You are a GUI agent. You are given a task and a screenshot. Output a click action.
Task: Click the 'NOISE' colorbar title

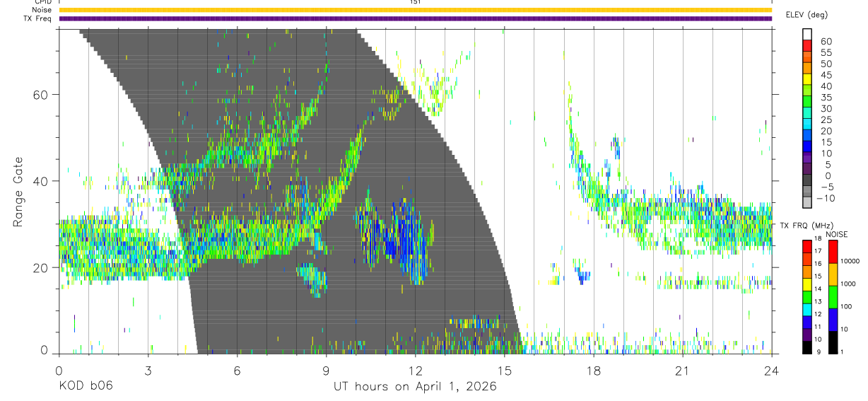(837, 234)
